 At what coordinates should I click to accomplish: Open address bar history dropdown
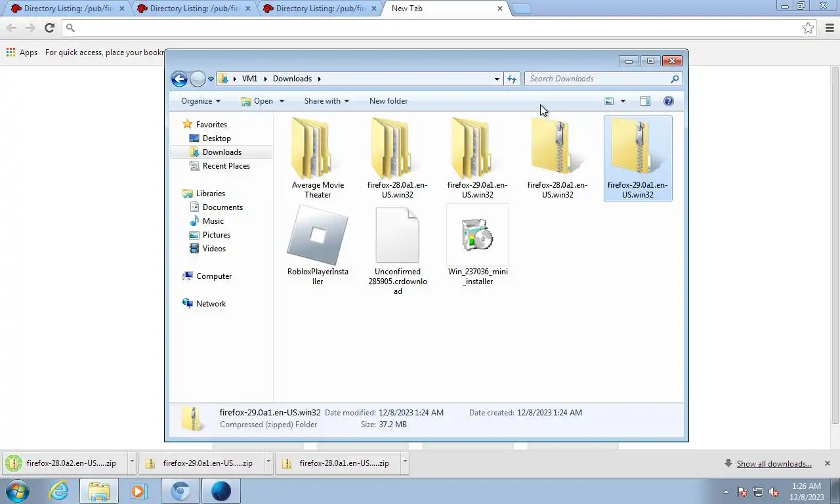pos(497,79)
